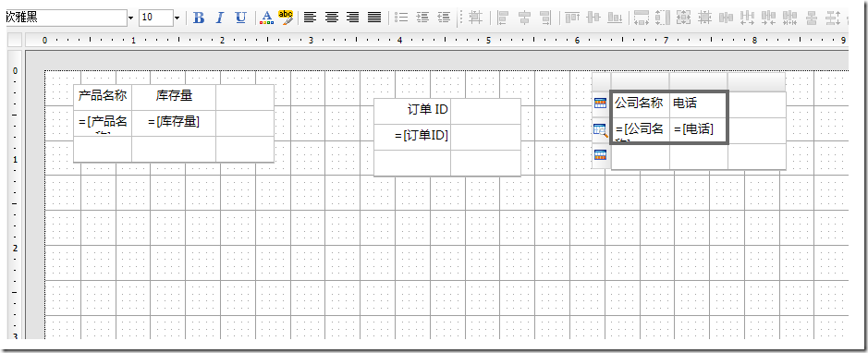Select the header row handle of selected table
This screenshot has height=353, width=868.
[x=601, y=103]
